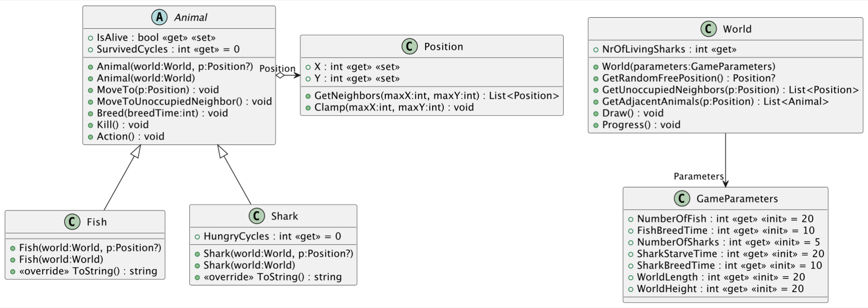Click the GameParameters class 'C' icon

click(682, 198)
